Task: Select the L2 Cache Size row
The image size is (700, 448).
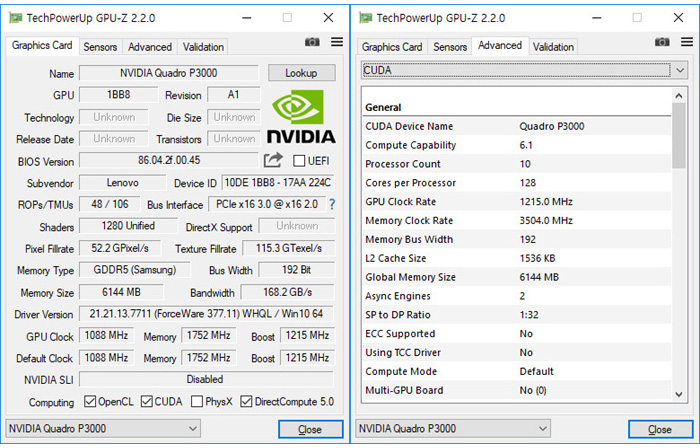Action: pos(517,258)
